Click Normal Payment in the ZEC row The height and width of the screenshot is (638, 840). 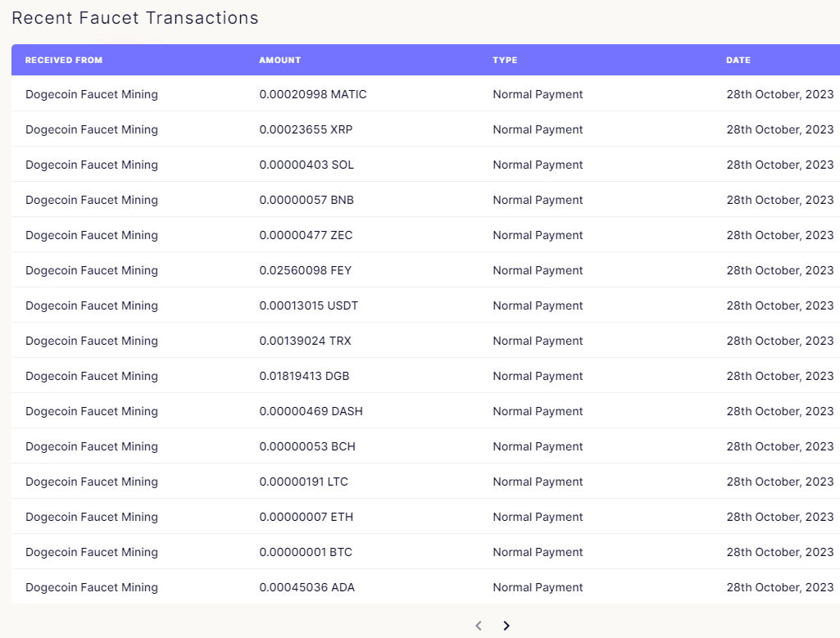[x=538, y=236]
